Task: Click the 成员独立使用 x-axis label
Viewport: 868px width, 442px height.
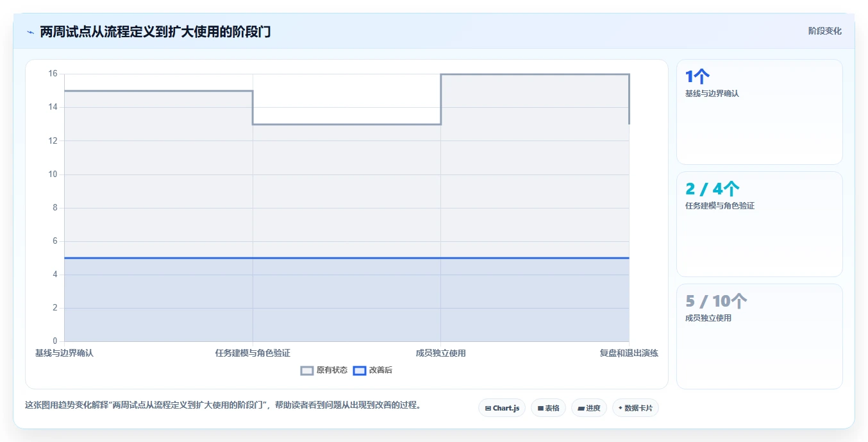Action: pyautogui.click(x=441, y=353)
